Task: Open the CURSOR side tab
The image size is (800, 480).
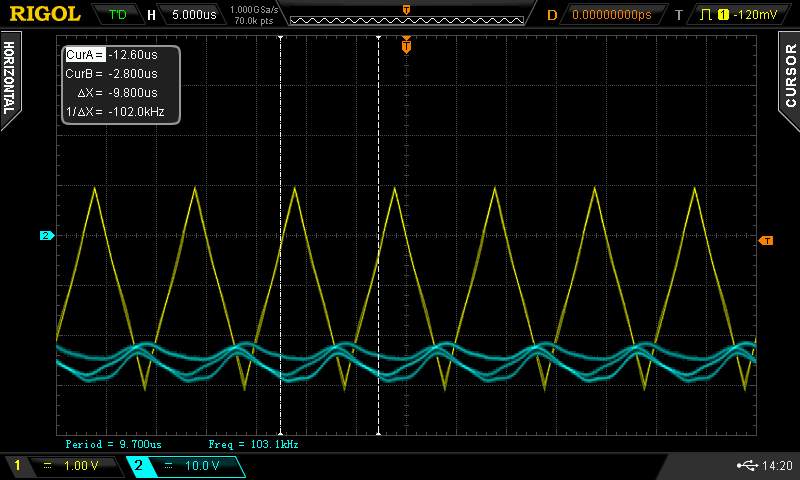Action: point(789,75)
